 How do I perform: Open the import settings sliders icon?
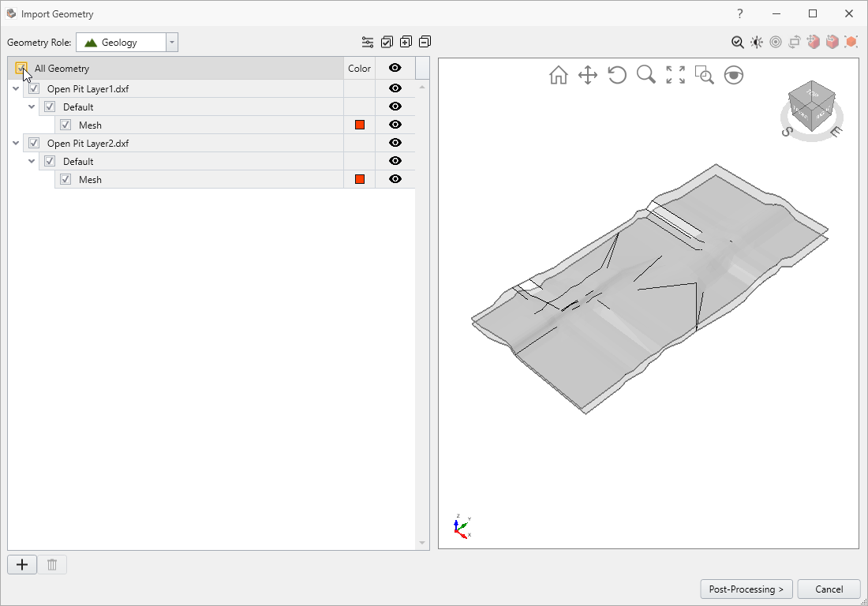pos(368,42)
